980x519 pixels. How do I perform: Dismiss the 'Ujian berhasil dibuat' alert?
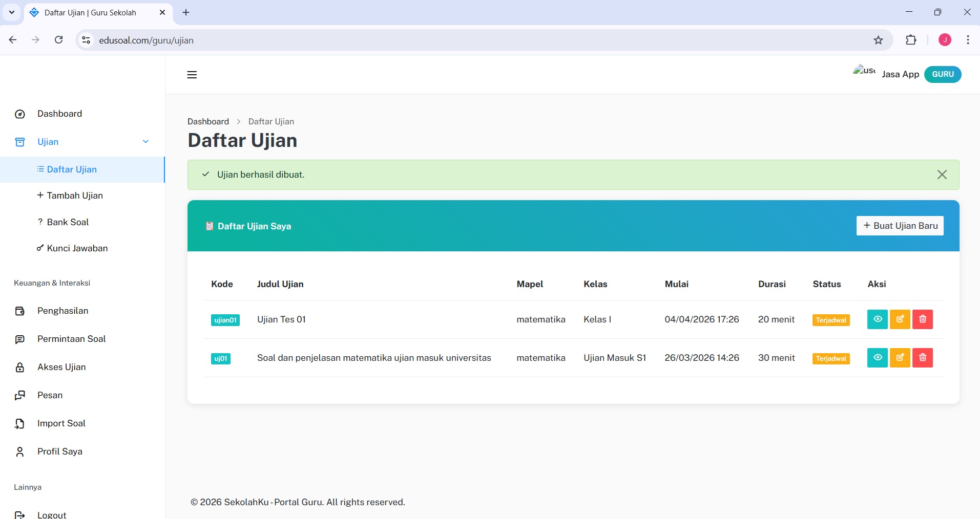942,175
